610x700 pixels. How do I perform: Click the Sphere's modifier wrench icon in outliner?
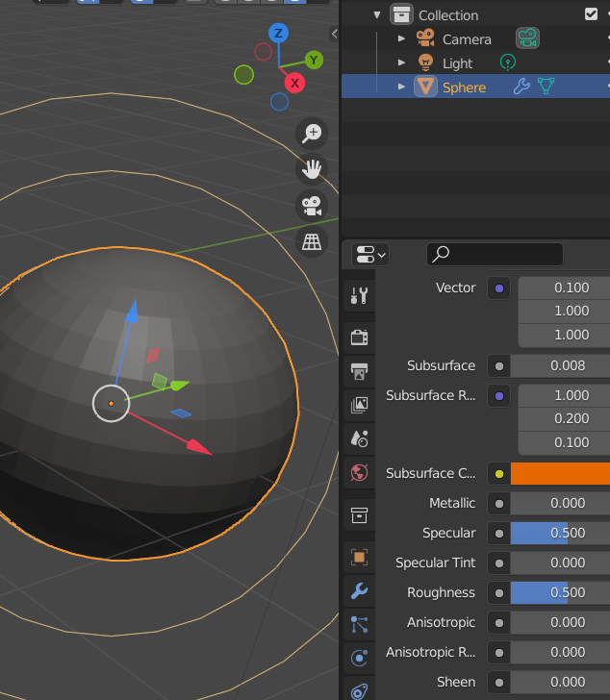pyautogui.click(x=521, y=87)
